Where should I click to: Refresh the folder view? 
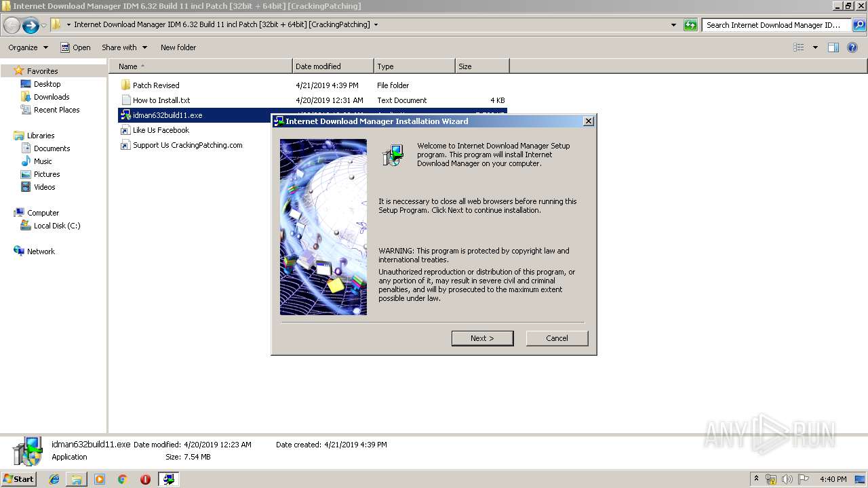(690, 25)
